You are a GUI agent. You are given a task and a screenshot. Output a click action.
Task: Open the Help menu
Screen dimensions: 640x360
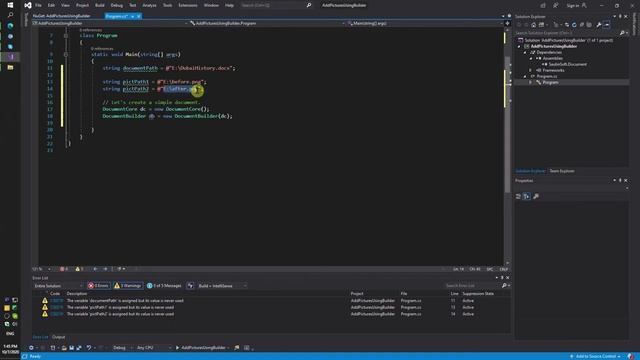229,5
